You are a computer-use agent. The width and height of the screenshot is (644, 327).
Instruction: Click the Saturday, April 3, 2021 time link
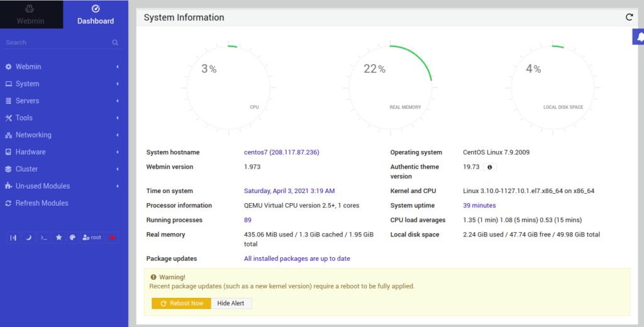[289, 191]
